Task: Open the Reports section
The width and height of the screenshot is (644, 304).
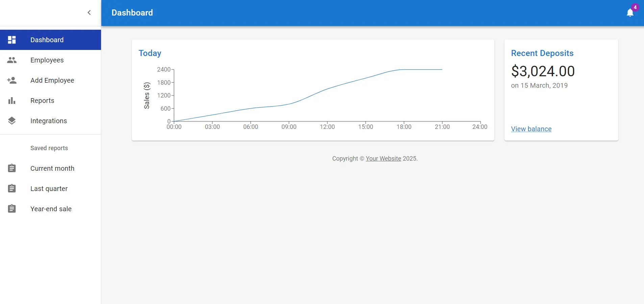Action: [50, 101]
